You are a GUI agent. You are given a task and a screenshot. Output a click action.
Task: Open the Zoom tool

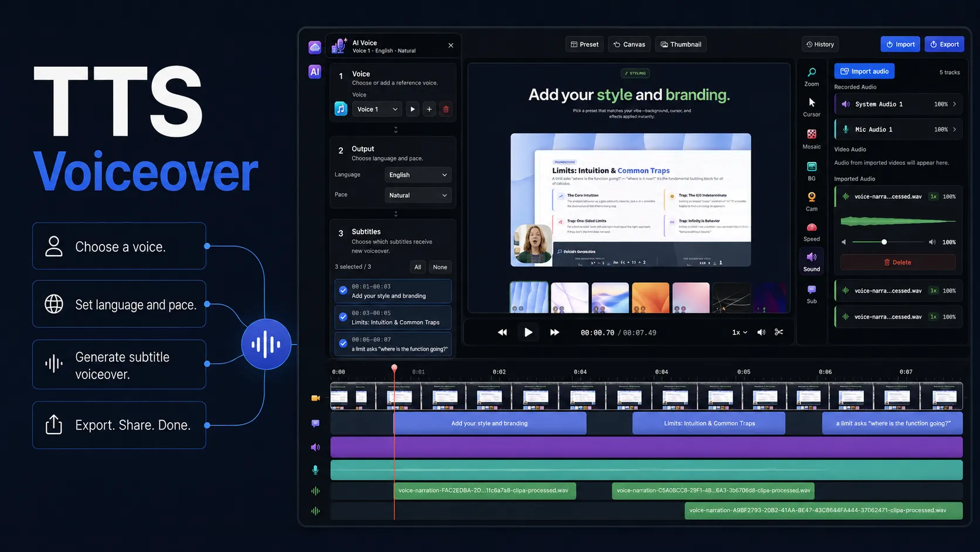tap(811, 77)
